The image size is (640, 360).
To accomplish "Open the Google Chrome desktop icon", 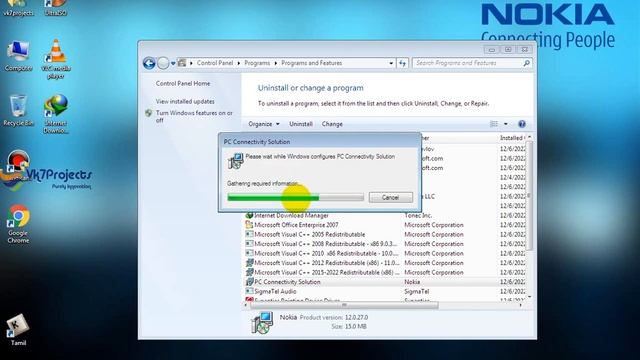I will [18, 224].
